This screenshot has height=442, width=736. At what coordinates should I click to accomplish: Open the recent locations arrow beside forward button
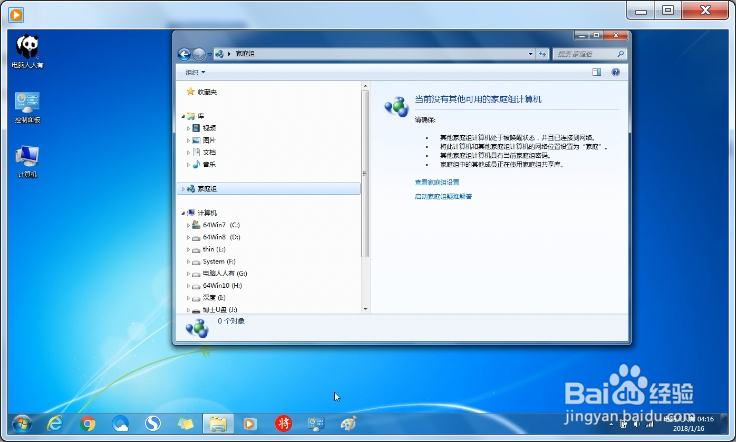(209, 54)
